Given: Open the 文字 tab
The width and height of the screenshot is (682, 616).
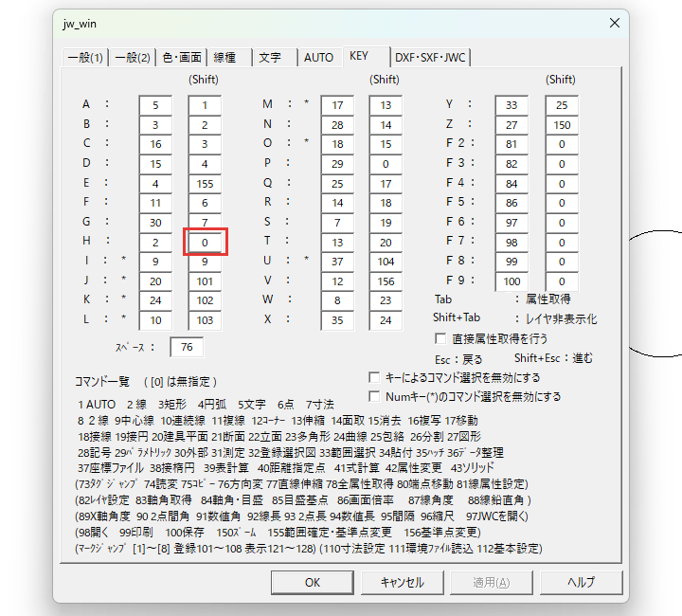Looking at the screenshot, I should 275,58.
